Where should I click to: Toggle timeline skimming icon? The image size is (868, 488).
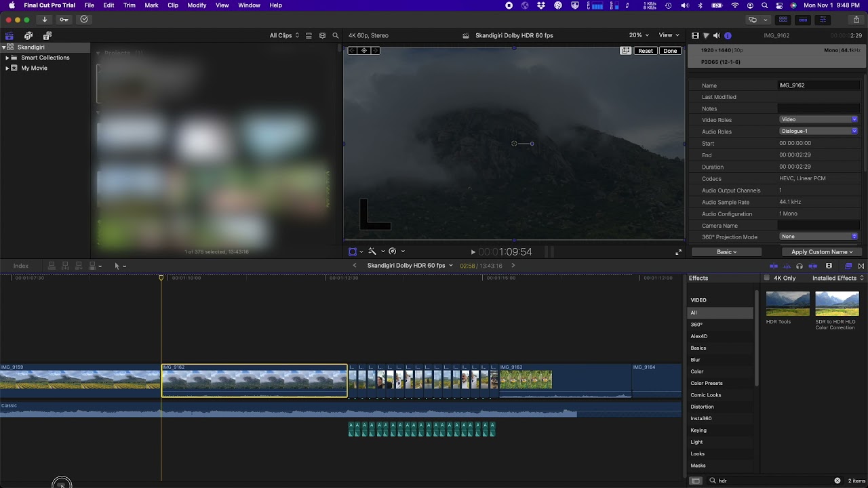click(x=774, y=266)
